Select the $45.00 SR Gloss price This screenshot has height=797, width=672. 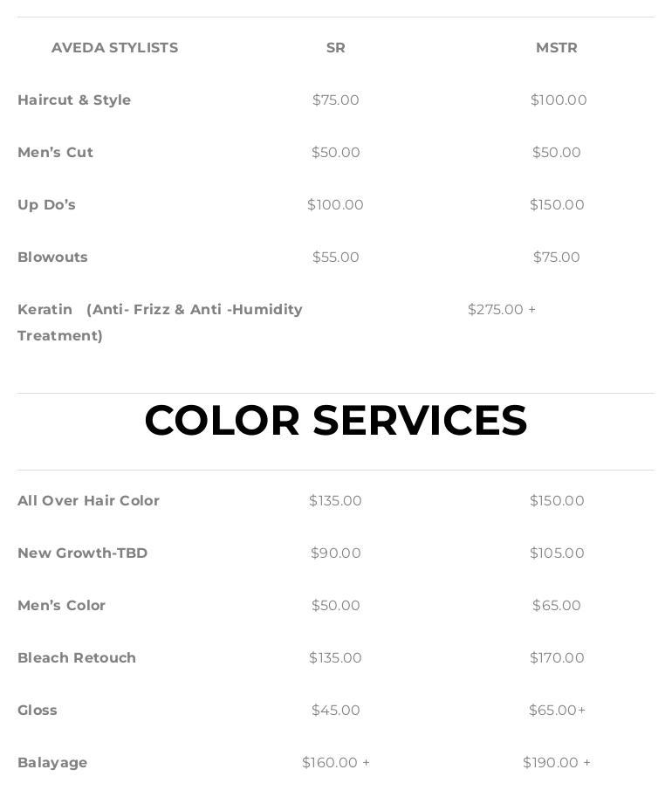335,710
